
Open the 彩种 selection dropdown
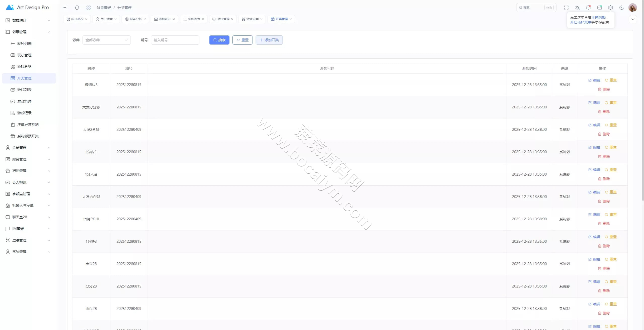coord(107,40)
